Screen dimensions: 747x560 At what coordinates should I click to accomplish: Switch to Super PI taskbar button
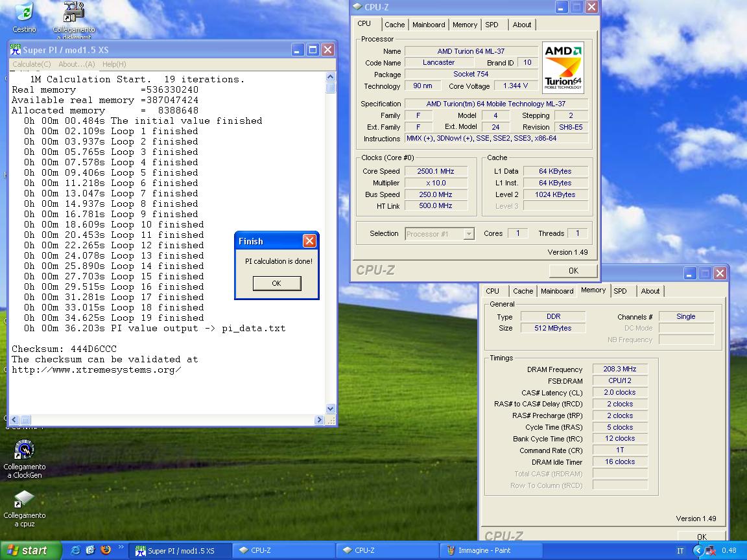[x=181, y=550]
